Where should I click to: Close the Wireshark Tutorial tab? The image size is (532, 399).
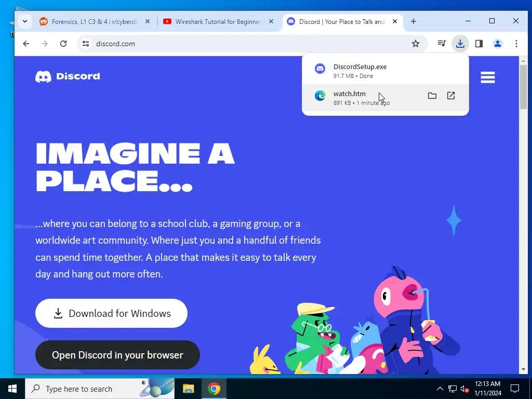271,21
